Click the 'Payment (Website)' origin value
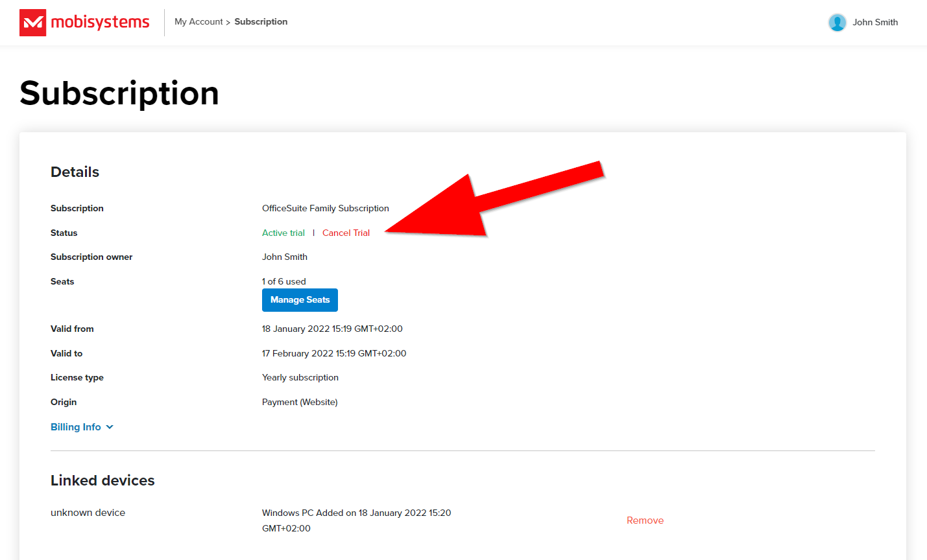 click(300, 402)
